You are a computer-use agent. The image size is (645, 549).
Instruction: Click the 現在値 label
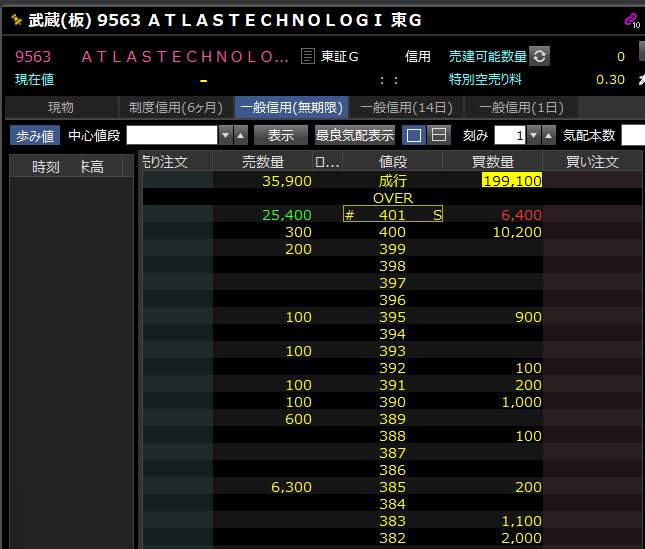(35, 79)
